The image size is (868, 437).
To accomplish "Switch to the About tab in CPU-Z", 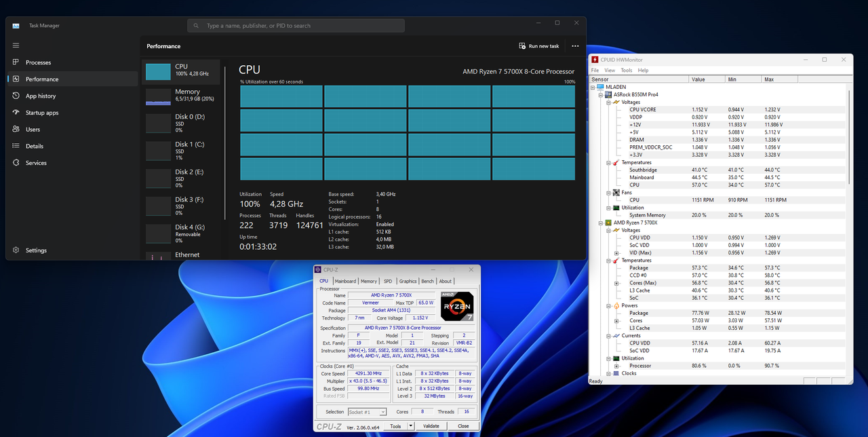I will click(x=446, y=281).
